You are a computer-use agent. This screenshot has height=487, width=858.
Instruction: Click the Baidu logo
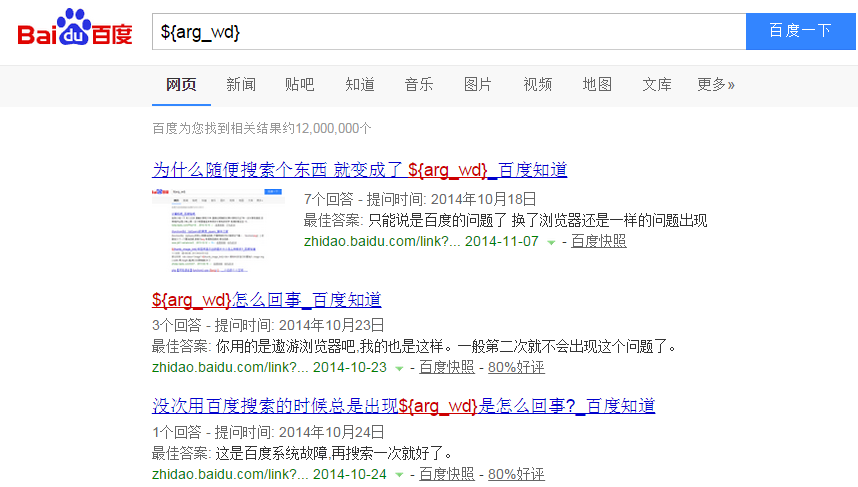(75, 27)
